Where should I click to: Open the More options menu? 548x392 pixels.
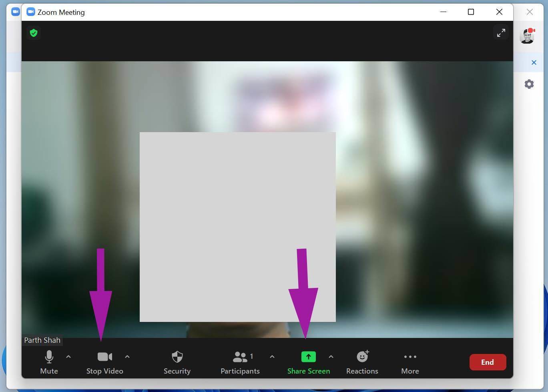(410, 362)
